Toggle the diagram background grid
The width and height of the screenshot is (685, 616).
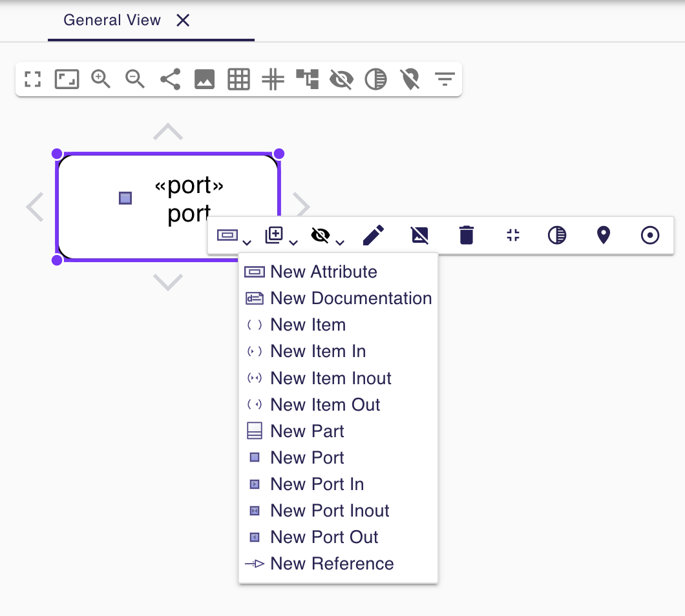tap(238, 79)
